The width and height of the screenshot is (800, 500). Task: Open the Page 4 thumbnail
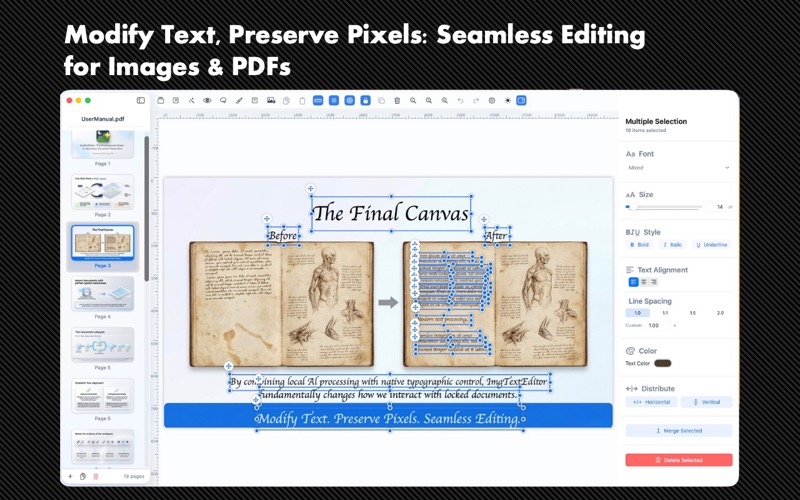point(103,293)
